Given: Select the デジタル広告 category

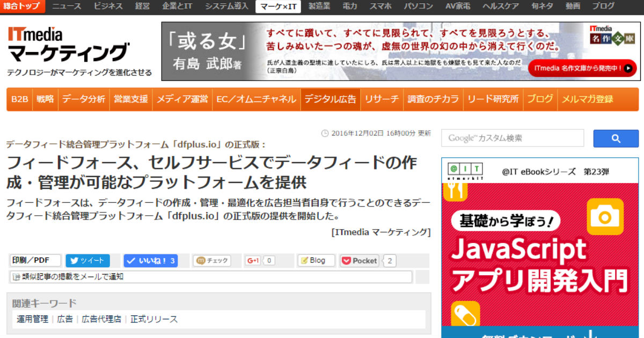Looking at the screenshot, I should pos(330,99).
